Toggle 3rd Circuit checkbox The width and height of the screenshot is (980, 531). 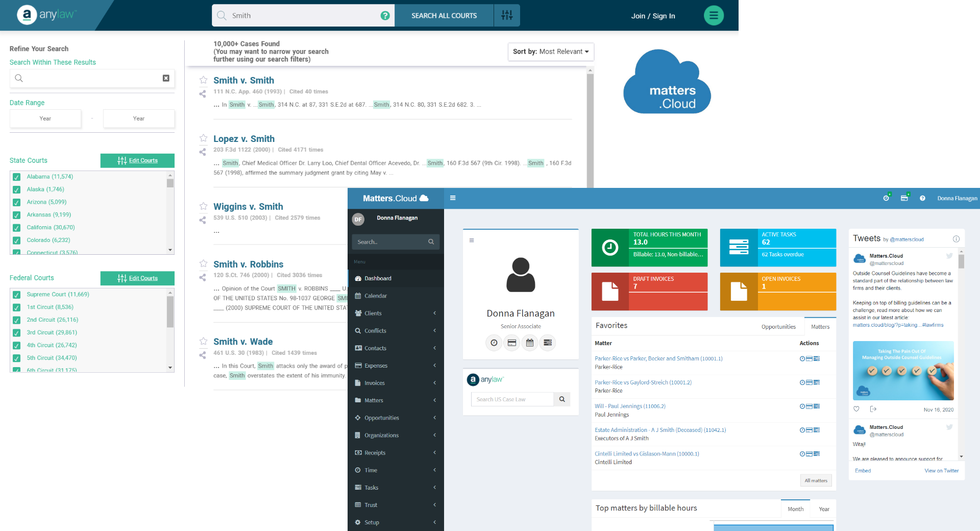tap(16, 333)
